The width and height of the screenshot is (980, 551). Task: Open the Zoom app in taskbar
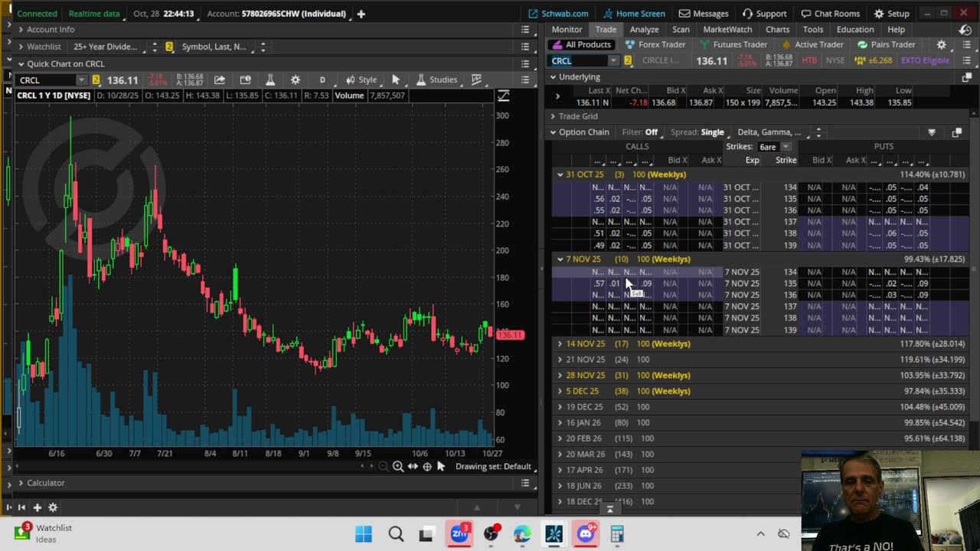(x=459, y=533)
